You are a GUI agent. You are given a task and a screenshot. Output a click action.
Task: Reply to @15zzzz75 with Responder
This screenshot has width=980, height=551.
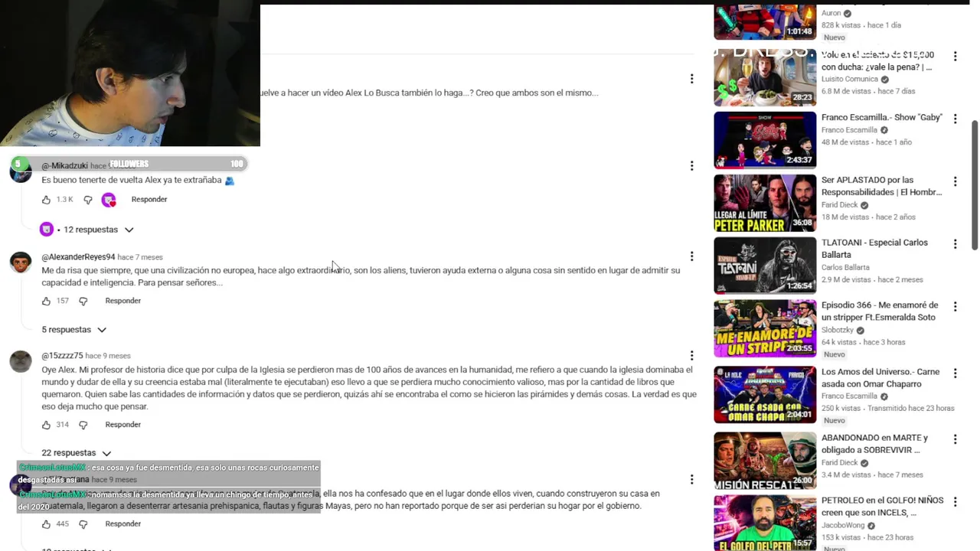point(123,425)
